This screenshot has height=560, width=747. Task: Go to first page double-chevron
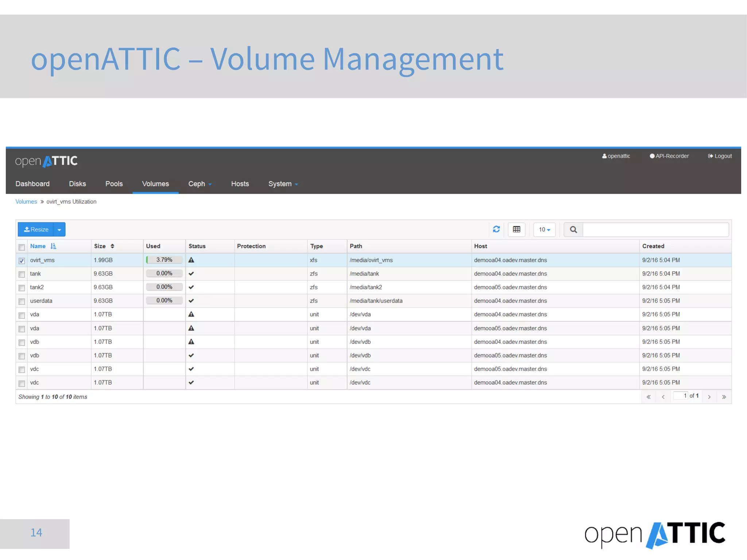649,397
